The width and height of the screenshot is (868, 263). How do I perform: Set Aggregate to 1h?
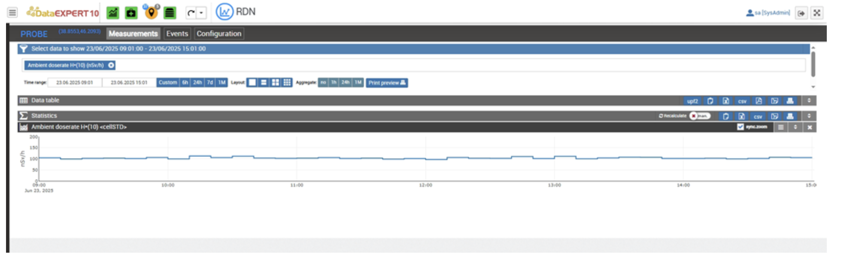334,83
